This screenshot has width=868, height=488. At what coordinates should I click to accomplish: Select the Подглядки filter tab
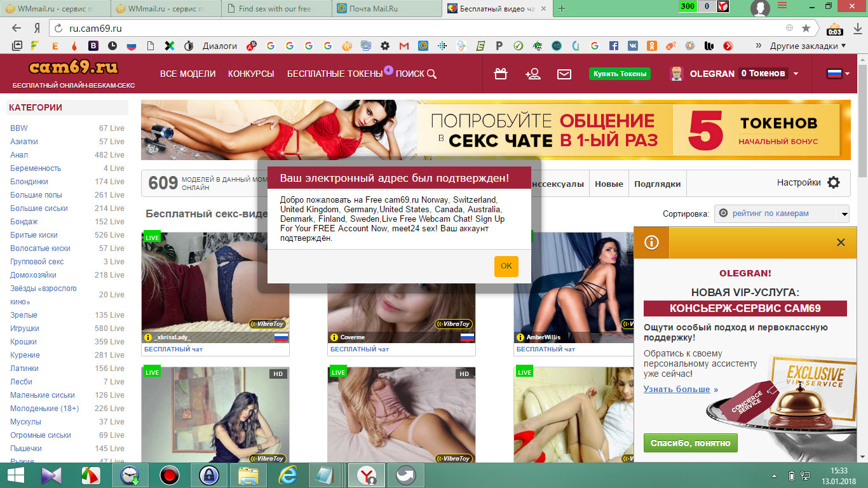click(657, 184)
